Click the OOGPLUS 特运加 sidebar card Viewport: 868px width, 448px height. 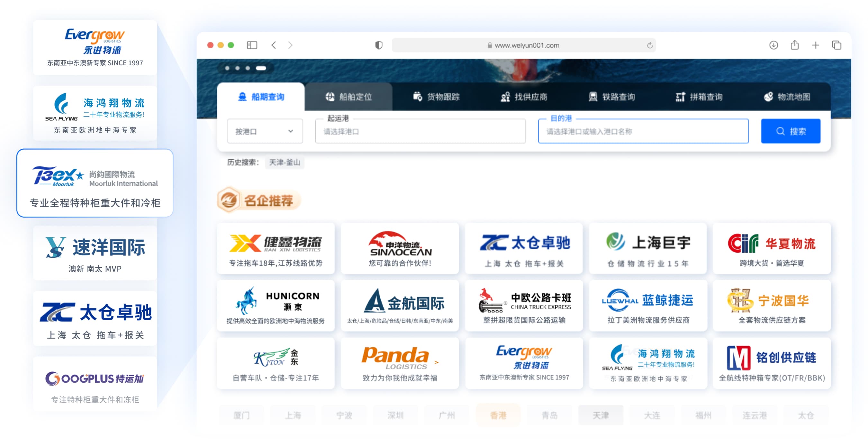[95, 384]
